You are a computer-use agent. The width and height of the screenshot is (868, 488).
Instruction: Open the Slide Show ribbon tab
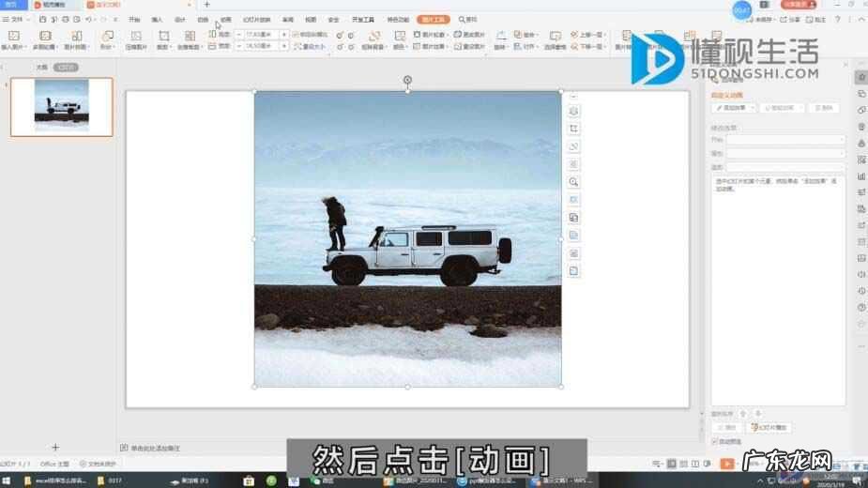point(257,20)
